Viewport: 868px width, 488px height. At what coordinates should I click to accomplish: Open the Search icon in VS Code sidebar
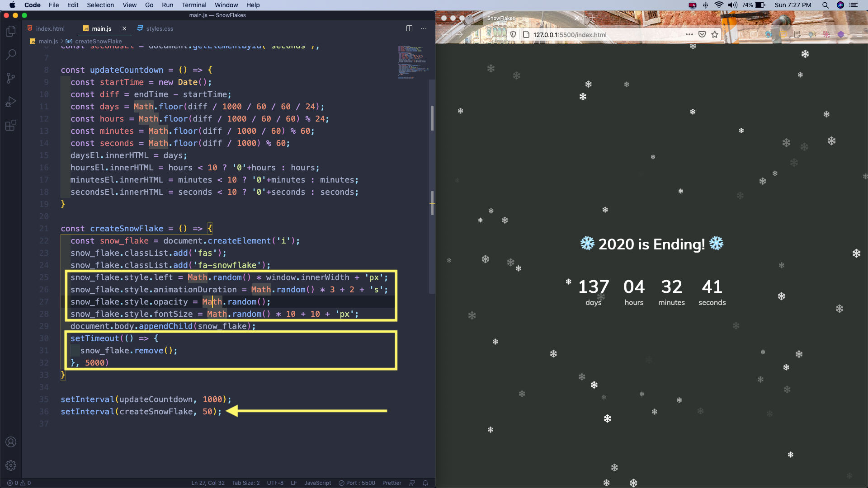tap(12, 55)
